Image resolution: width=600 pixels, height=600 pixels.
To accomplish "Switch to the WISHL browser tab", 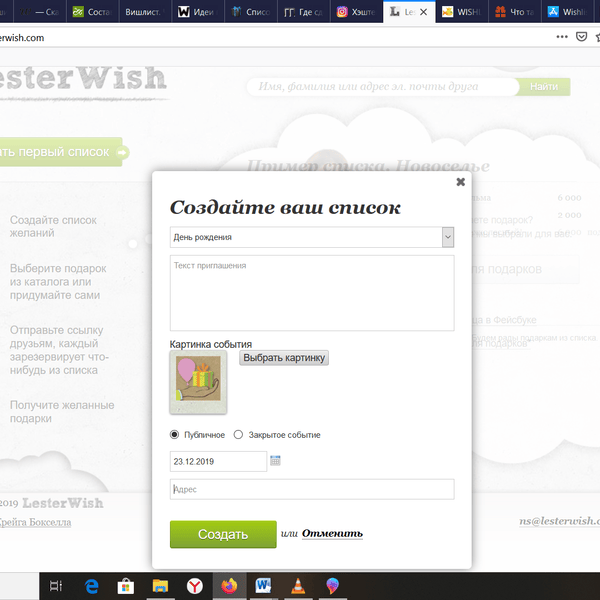I will pos(462,12).
